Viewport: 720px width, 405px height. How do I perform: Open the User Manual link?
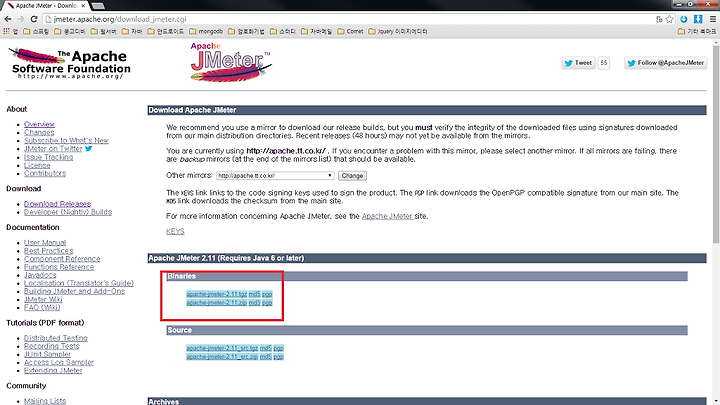click(x=45, y=242)
